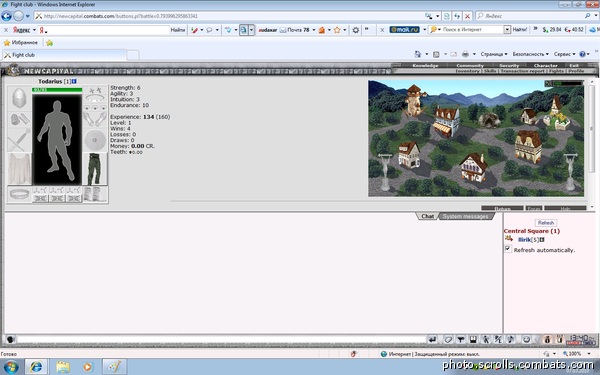
Task: Click the green health bar of Todarius
Action: 57,90
